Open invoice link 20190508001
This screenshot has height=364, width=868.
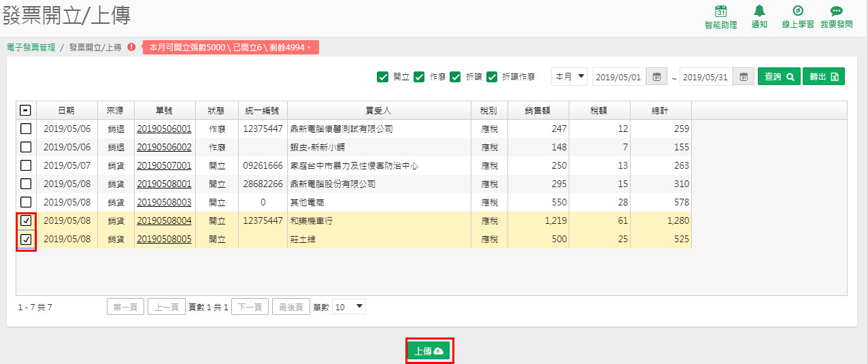(164, 184)
